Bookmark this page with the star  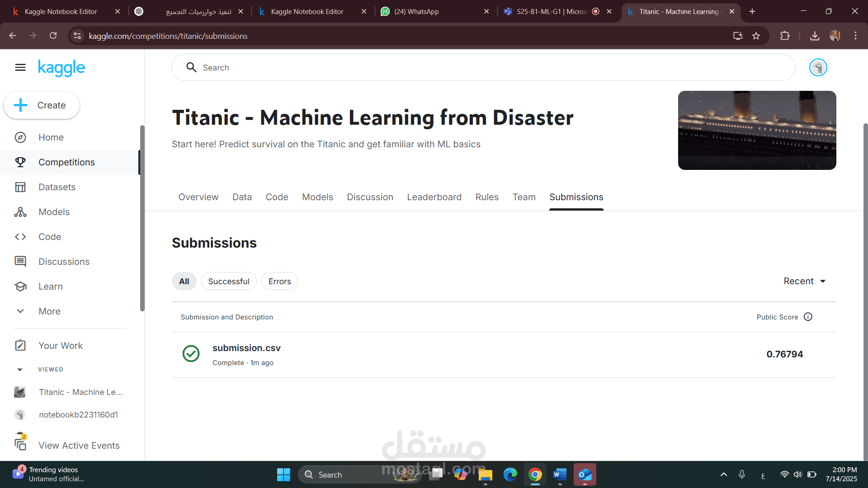pyautogui.click(x=756, y=36)
